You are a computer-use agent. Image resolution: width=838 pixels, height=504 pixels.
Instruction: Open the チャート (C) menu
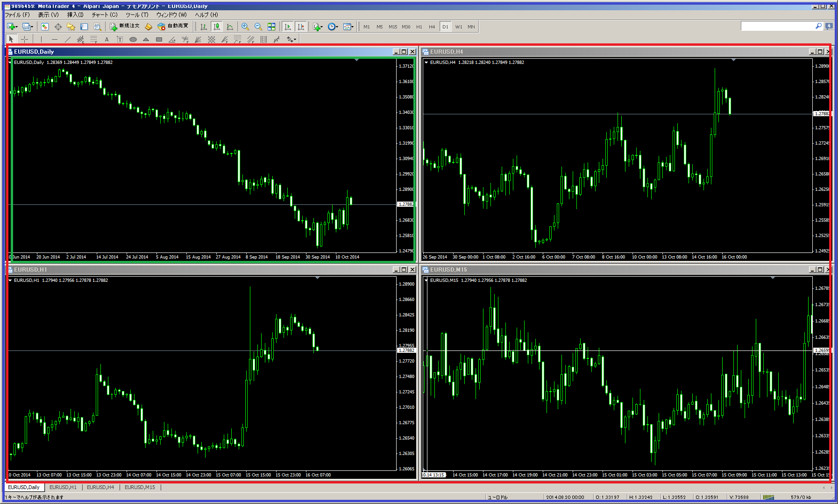105,14
